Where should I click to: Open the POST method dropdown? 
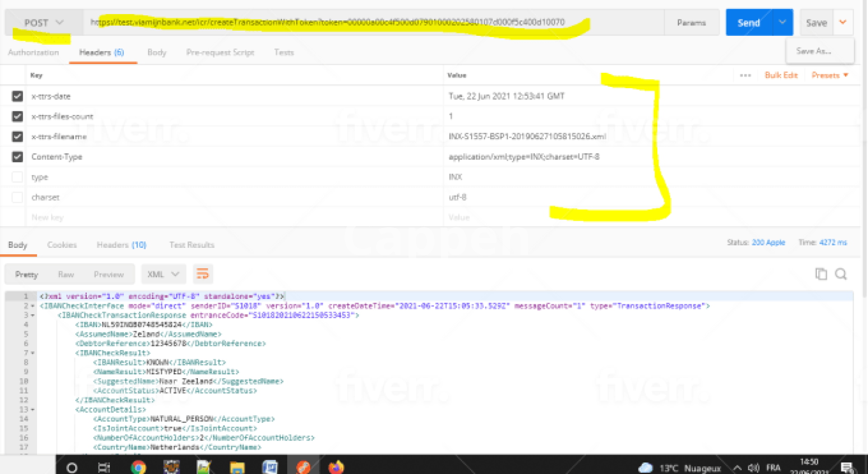click(x=44, y=23)
